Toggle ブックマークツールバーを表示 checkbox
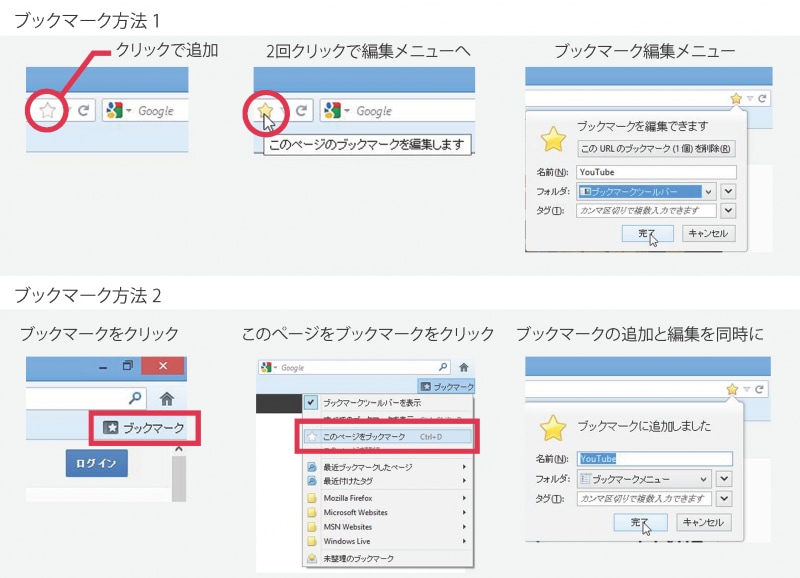This screenshot has width=800, height=578. (311, 403)
